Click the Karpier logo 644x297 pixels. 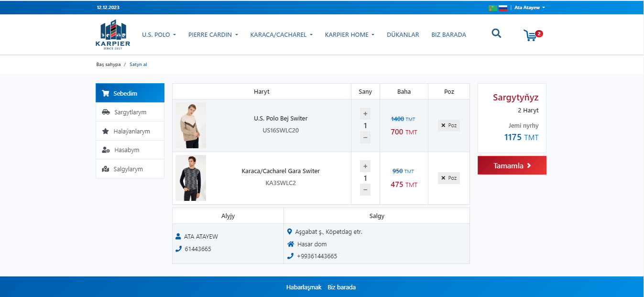[113, 34]
